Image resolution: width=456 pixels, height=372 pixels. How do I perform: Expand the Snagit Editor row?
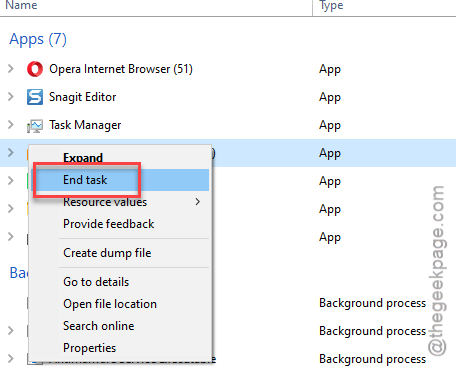(x=11, y=97)
